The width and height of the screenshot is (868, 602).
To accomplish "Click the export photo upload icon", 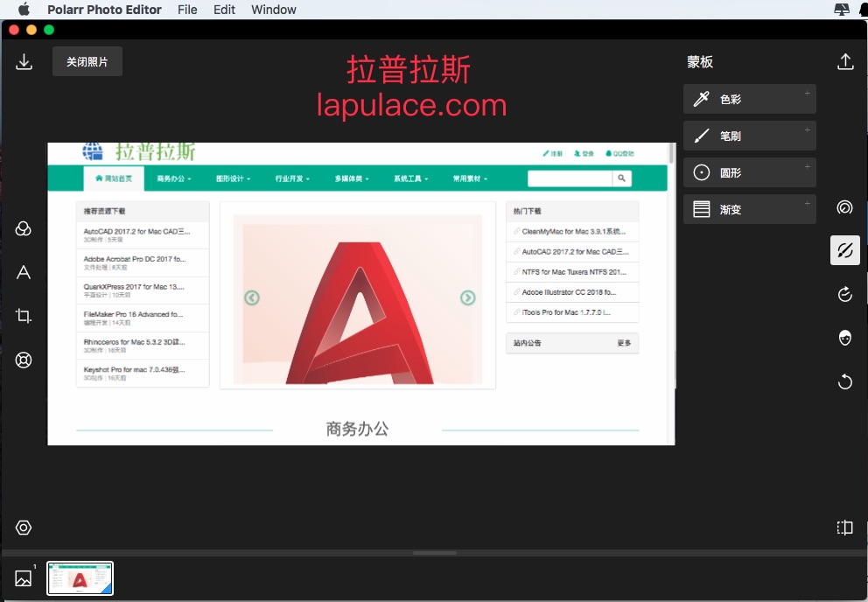I will click(844, 61).
